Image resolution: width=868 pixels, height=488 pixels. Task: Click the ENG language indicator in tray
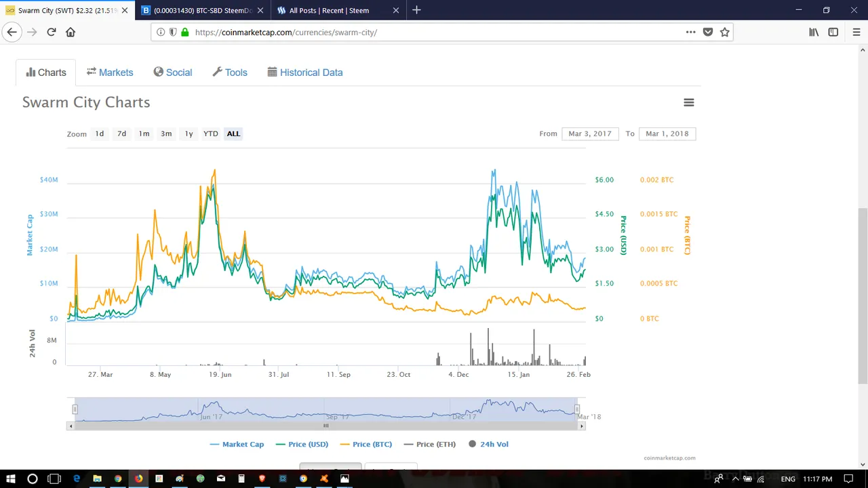[x=788, y=479]
